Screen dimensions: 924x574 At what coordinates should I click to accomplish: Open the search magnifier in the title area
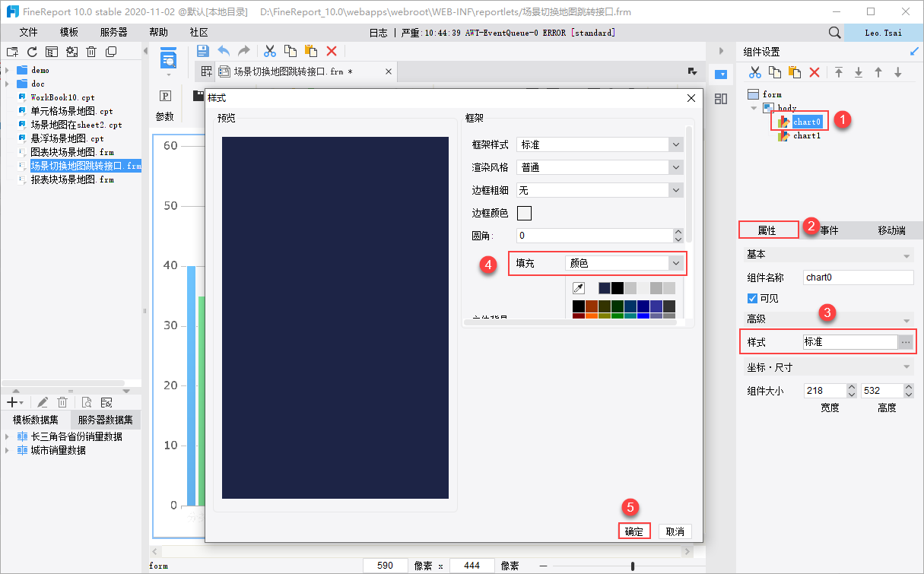(834, 33)
